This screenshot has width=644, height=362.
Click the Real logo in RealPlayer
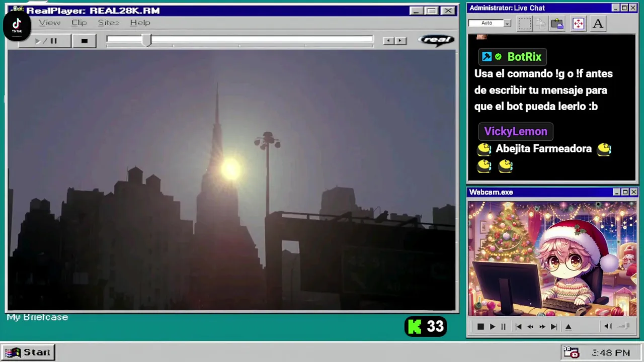coord(436,40)
